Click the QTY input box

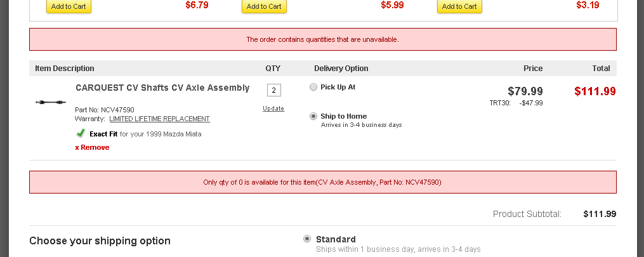(274, 90)
